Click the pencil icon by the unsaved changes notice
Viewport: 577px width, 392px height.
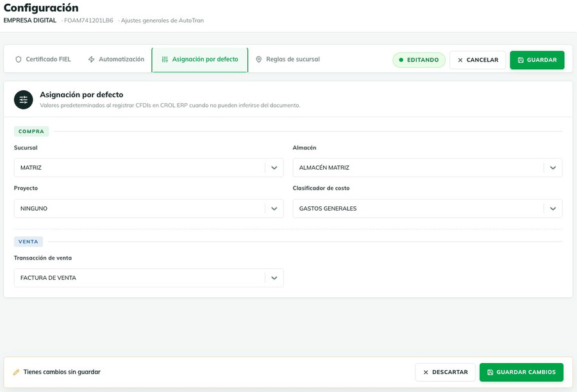point(16,372)
